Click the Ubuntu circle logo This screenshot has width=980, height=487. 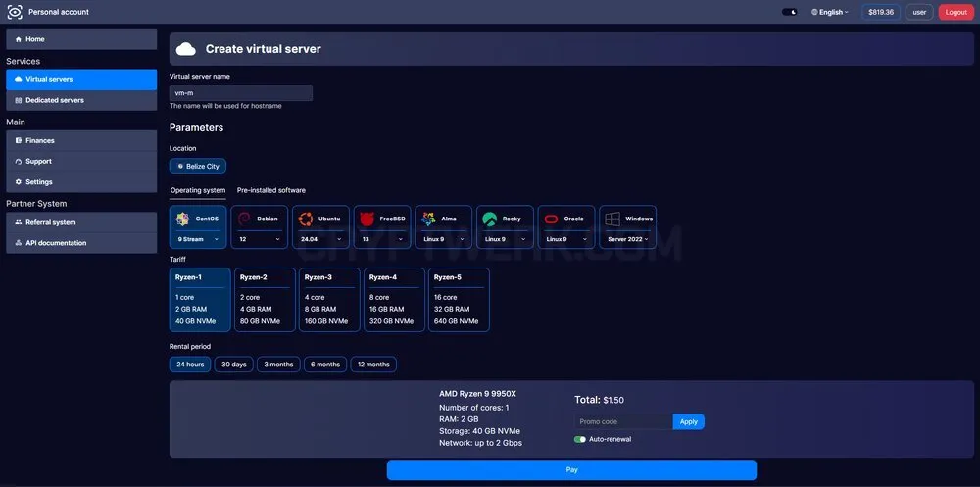(x=306, y=219)
